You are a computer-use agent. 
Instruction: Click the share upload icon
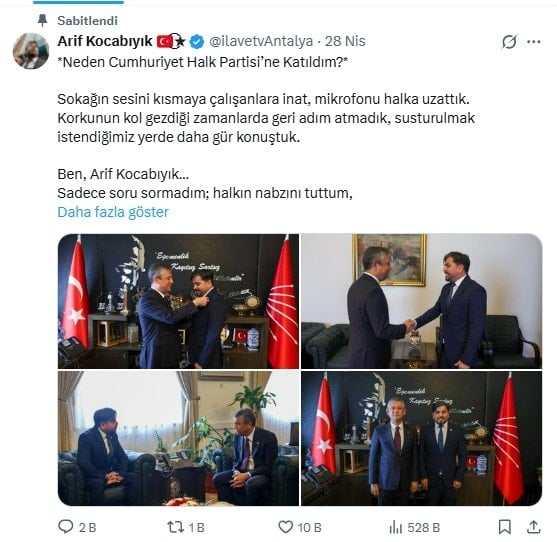(533, 527)
